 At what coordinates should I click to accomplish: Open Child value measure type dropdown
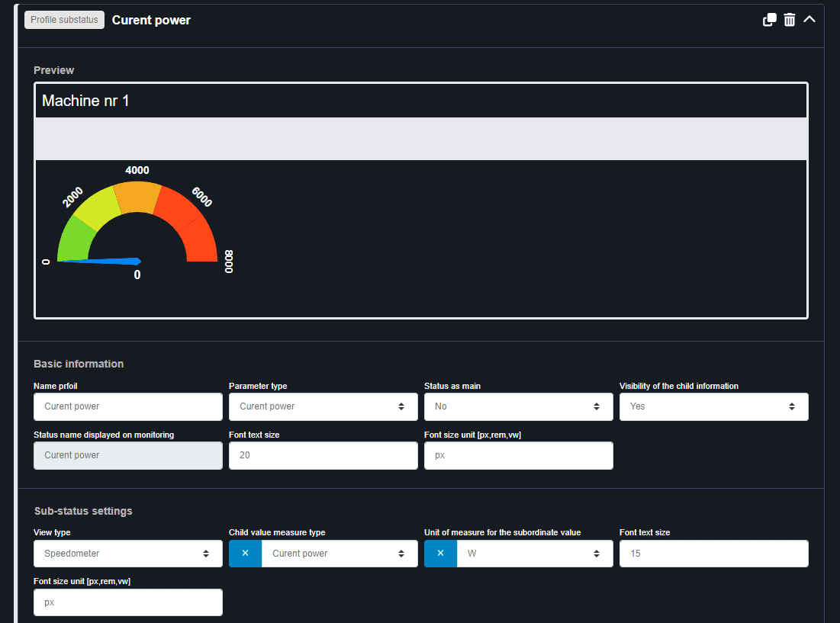[x=340, y=554]
